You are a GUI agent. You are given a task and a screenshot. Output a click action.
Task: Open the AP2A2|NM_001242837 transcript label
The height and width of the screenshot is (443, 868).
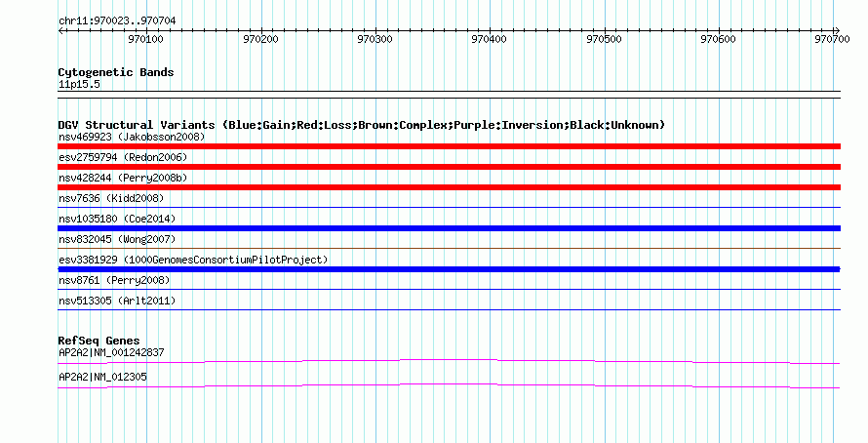pyautogui.click(x=111, y=352)
